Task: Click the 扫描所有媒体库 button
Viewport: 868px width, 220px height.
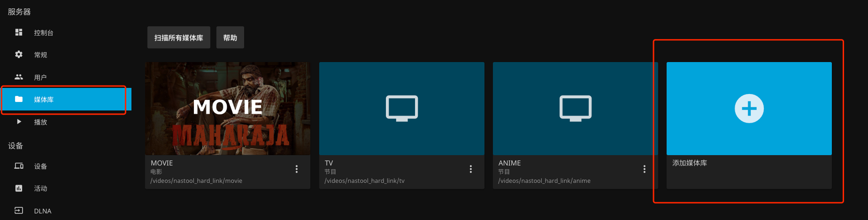Action: click(178, 38)
